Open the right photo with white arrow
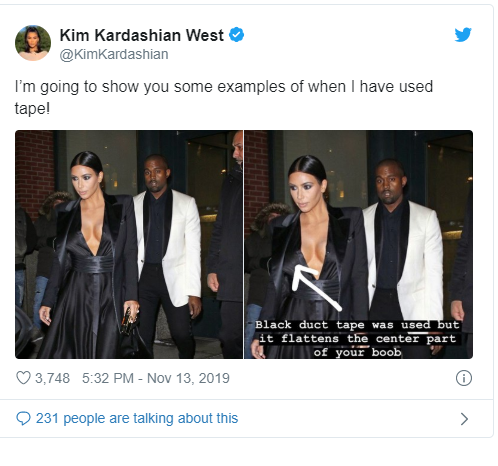Viewport: 498px width, 466px height. coord(359,244)
